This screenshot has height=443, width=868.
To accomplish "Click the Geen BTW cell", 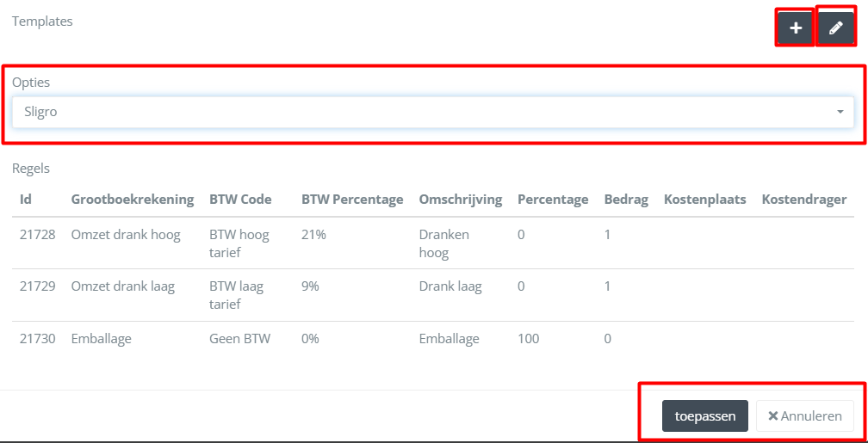I will 239,339.
